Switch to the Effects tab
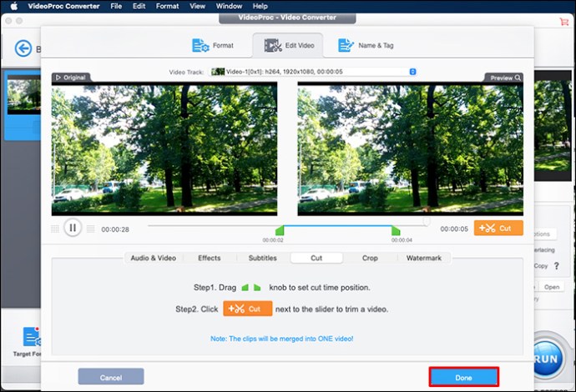 [209, 259]
